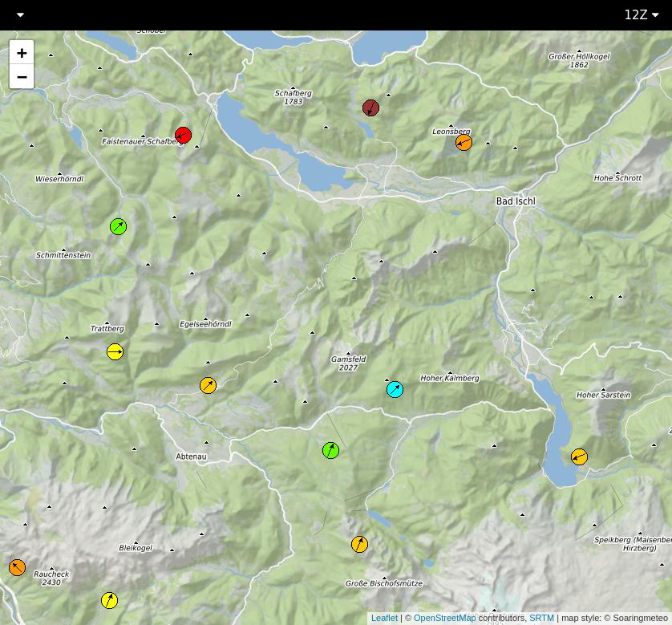Click the Leaflet link in the attribution bar
The image size is (672, 625).
click(383, 618)
